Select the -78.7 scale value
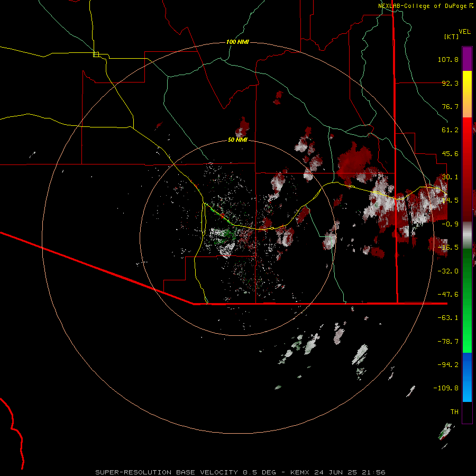476x476 pixels. [448, 342]
